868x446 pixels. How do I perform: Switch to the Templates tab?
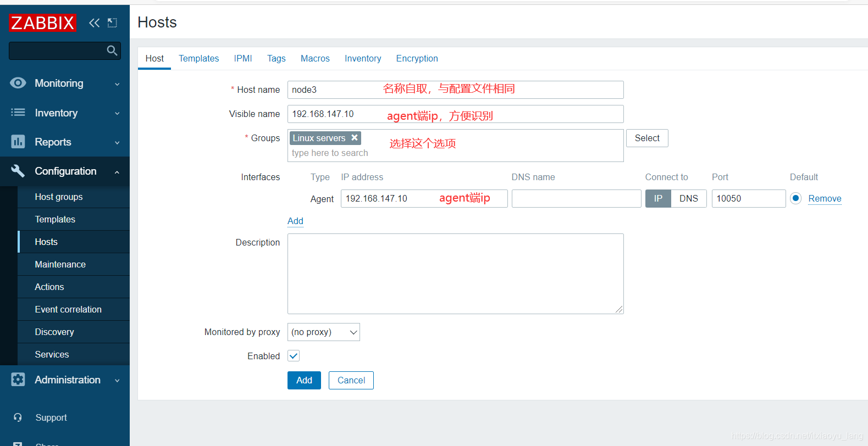(198, 58)
